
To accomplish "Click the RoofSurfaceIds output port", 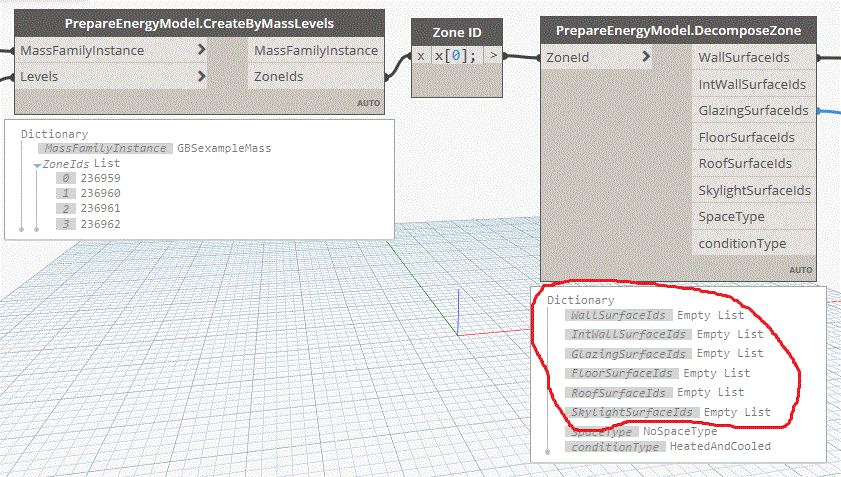I will tap(754, 164).
